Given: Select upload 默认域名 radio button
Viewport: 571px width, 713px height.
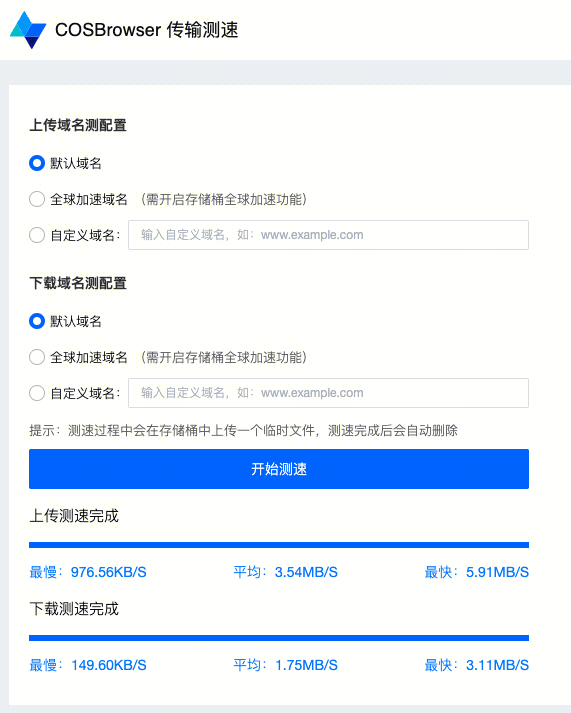Looking at the screenshot, I should click(x=37, y=163).
